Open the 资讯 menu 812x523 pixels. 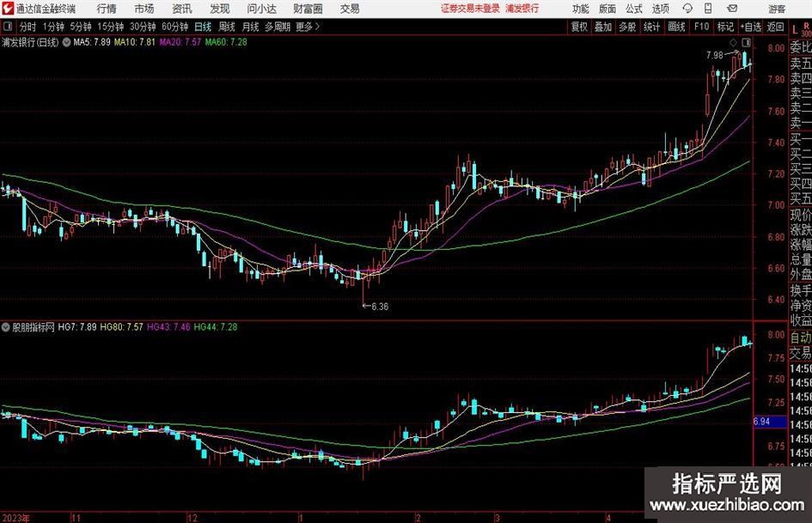point(182,9)
